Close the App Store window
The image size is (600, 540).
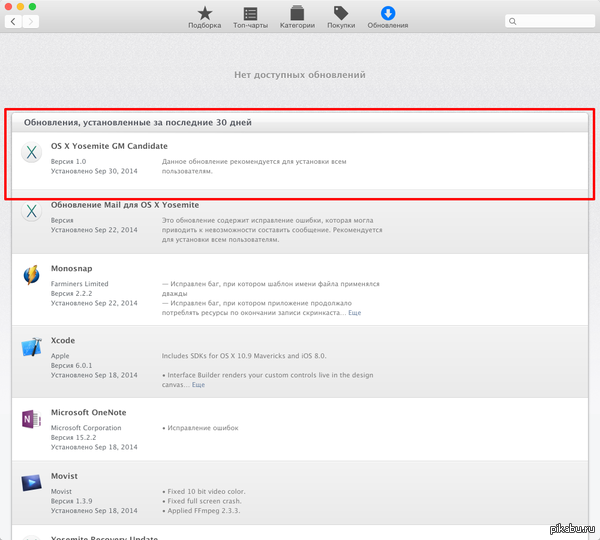click(x=8, y=6)
